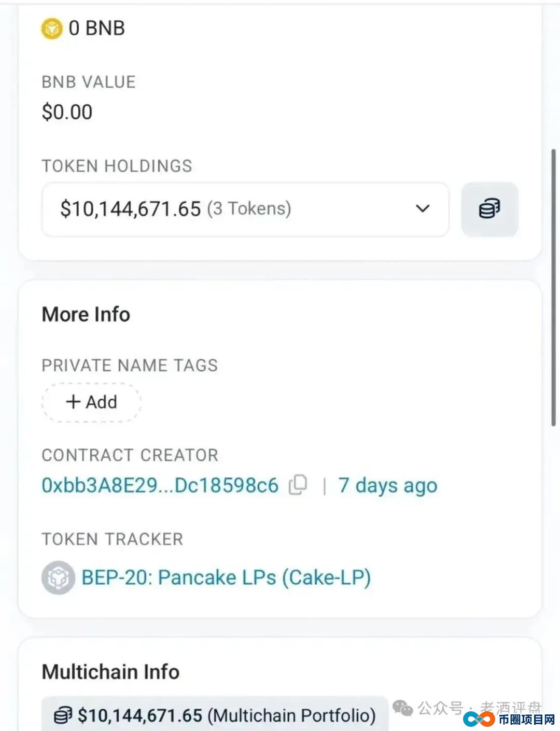Click the More Info section heading
Viewport: 560px width, 731px height.
coord(86,314)
